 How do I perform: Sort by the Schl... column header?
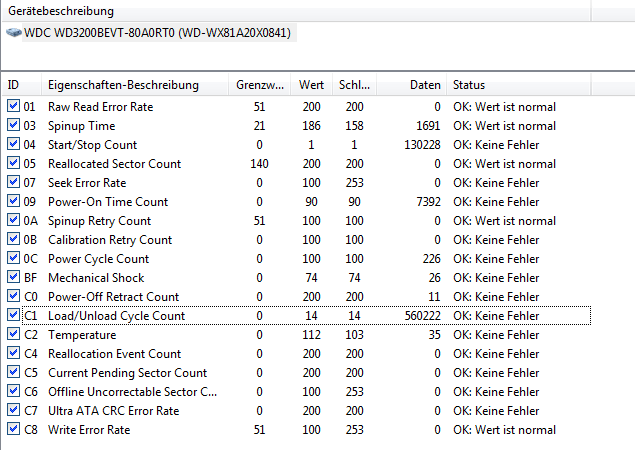354,85
